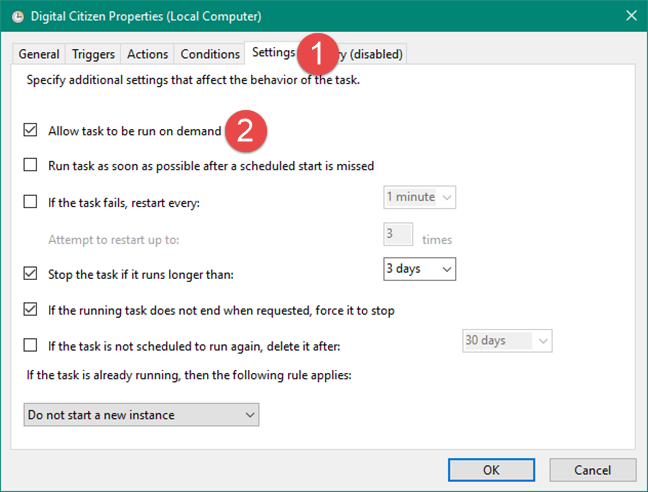Open the History (disabled) tab
Image resolution: width=648 pixels, height=492 pixels.
(372, 54)
